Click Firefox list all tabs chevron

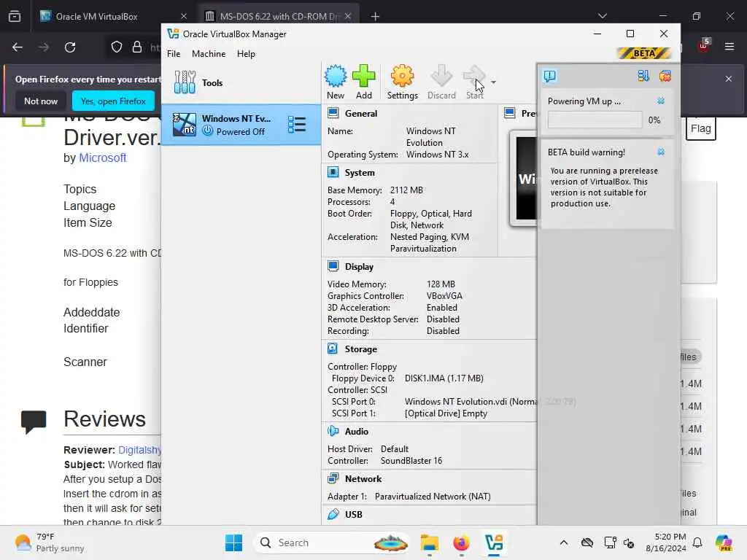(603, 16)
